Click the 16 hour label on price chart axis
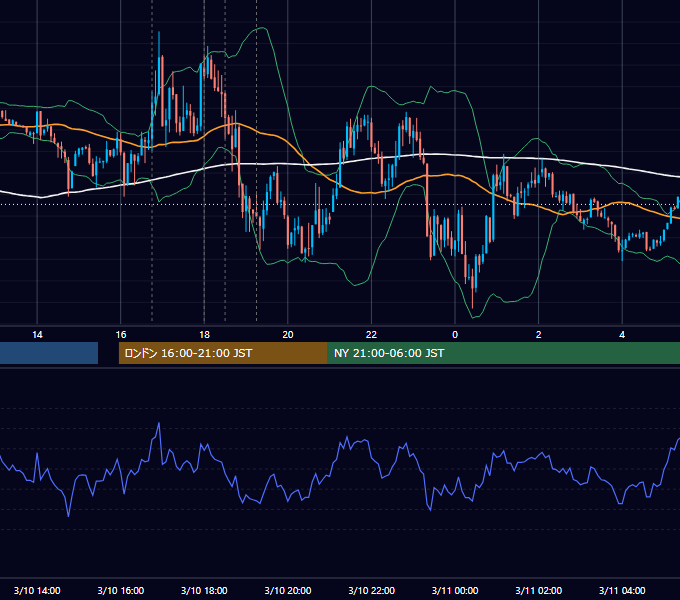 coord(121,335)
